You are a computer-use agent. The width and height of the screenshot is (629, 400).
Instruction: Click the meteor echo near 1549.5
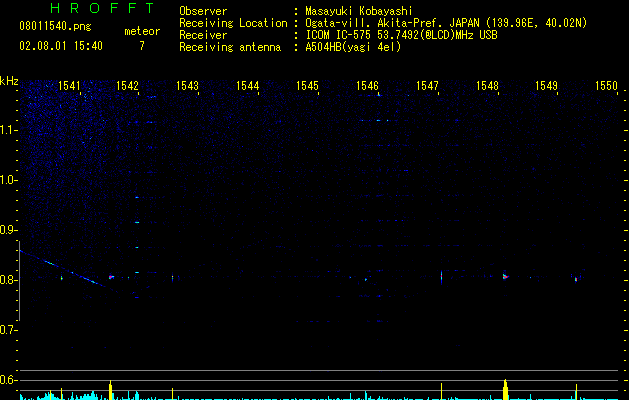576,279
